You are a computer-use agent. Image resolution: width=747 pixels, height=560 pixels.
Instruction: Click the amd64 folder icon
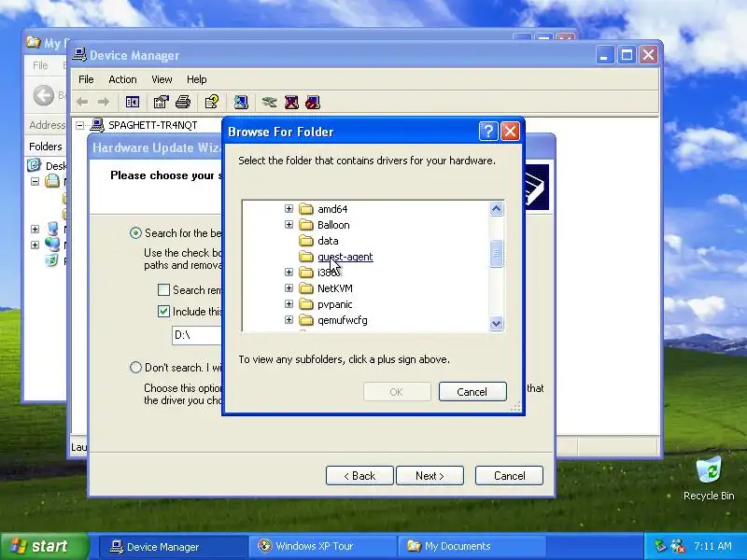point(306,209)
